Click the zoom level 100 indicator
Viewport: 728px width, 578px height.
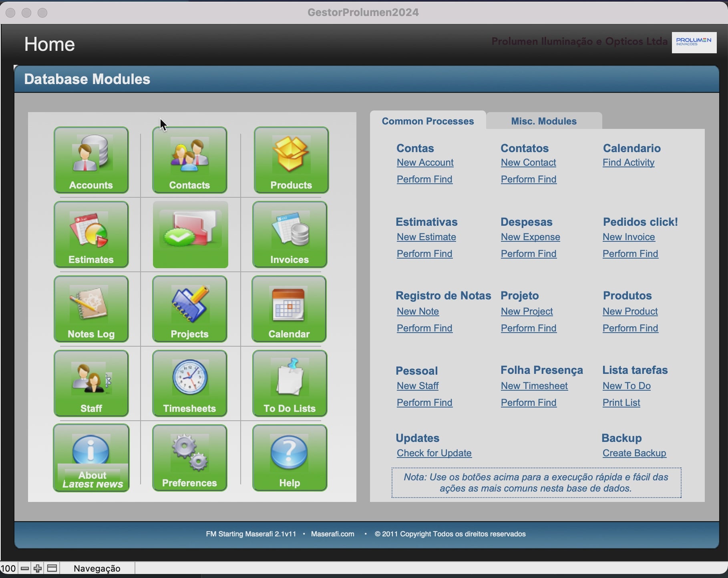point(8,568)
